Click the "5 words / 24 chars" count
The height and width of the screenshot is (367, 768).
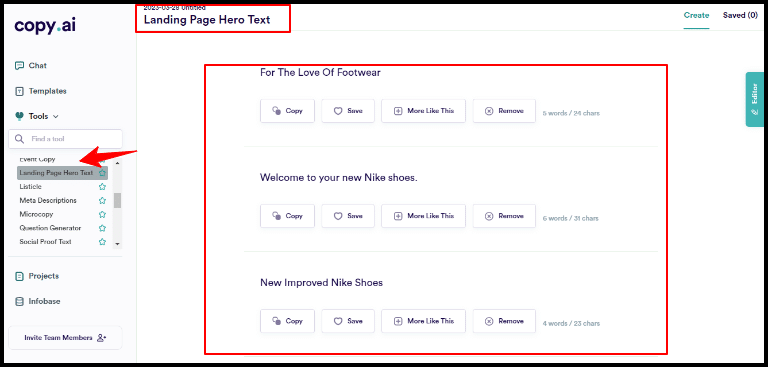[x=571, y=113]
